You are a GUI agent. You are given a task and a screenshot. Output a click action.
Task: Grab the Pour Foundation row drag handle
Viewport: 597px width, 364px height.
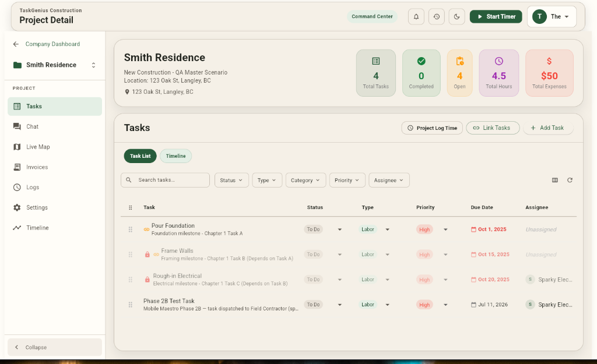130,229
